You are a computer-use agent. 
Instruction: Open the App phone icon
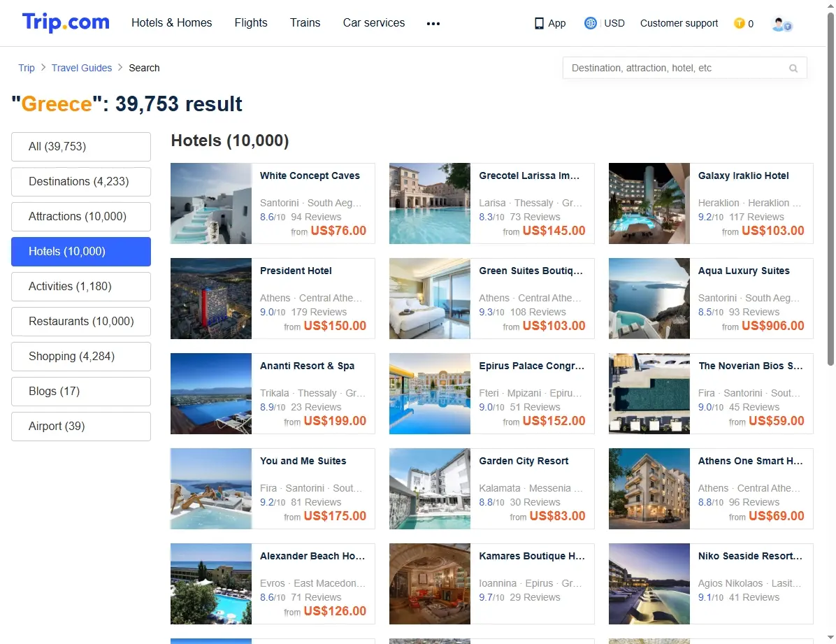click(x=539, y=24)
